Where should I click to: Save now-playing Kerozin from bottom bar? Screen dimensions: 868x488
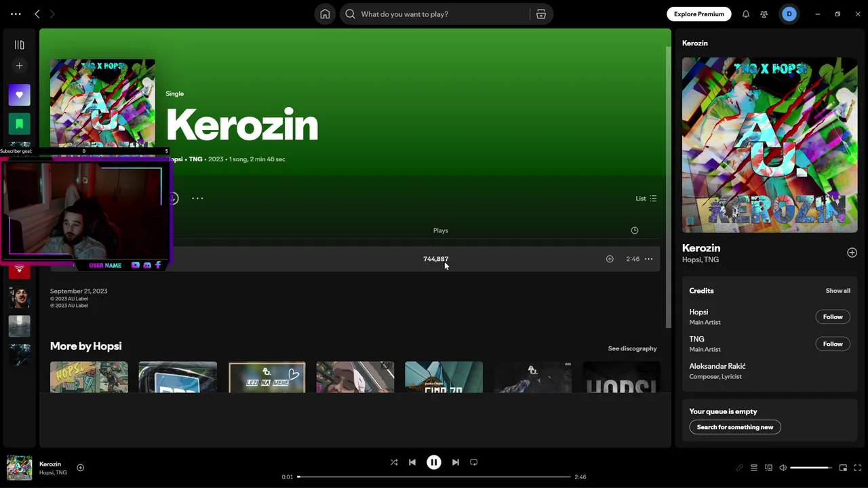80,468
